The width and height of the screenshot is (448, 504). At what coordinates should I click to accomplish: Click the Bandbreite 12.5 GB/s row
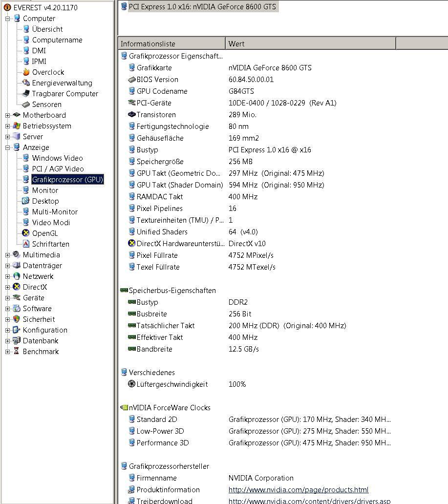tap(257, 349)
